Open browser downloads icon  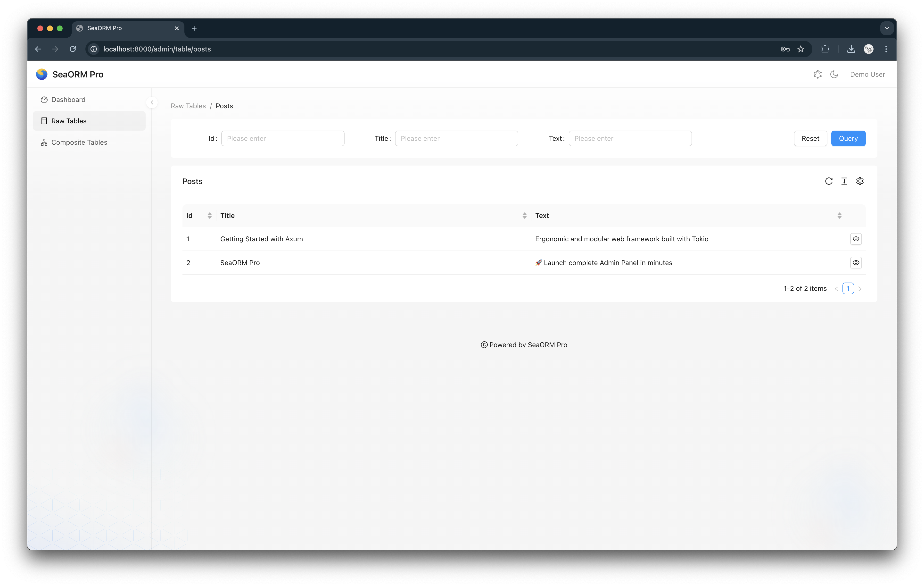[x=851, y=49]
